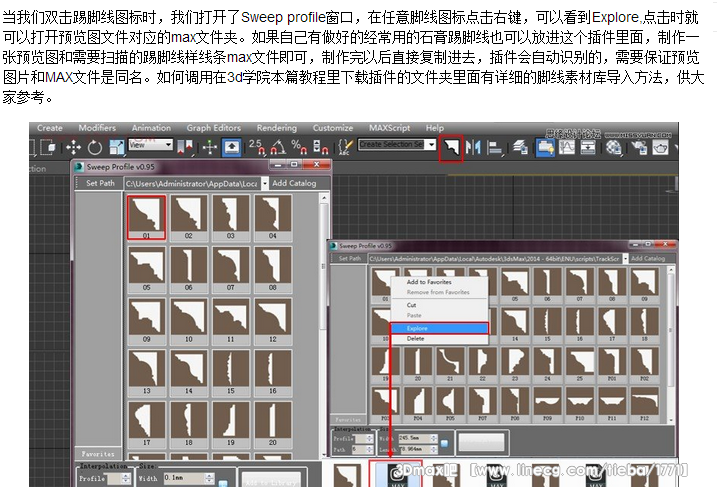Click Favorites in left Sweep Profile
This screenshot has height=487, width=717.
[98, 454]
